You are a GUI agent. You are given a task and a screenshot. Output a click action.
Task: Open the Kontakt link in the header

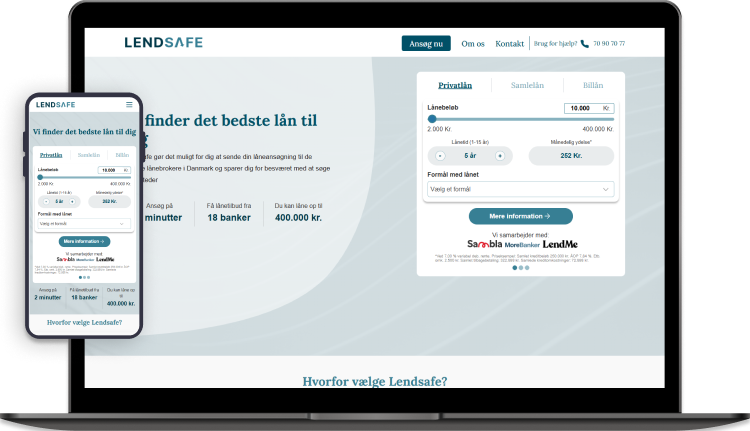pyautogui.click(x=509, y=44)
